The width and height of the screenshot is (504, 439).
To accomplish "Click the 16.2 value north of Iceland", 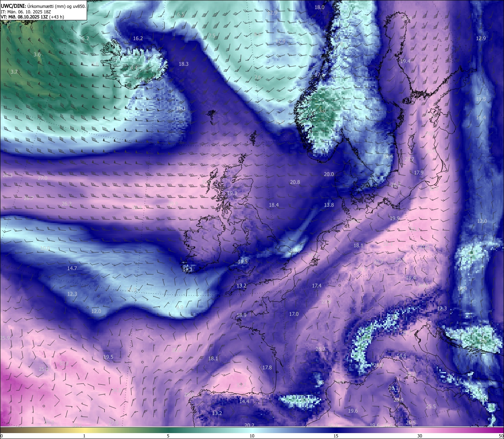I will (x=138, y=38).
